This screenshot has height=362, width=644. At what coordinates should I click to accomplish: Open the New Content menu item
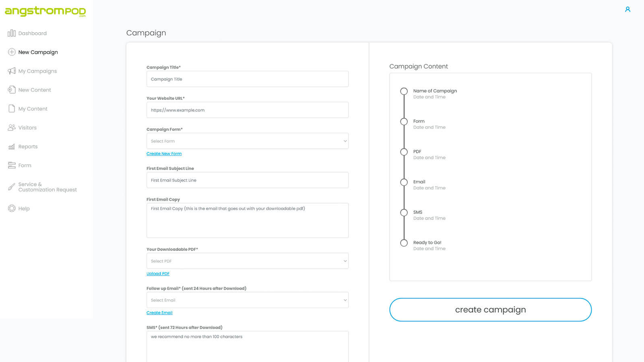[35, 90]
